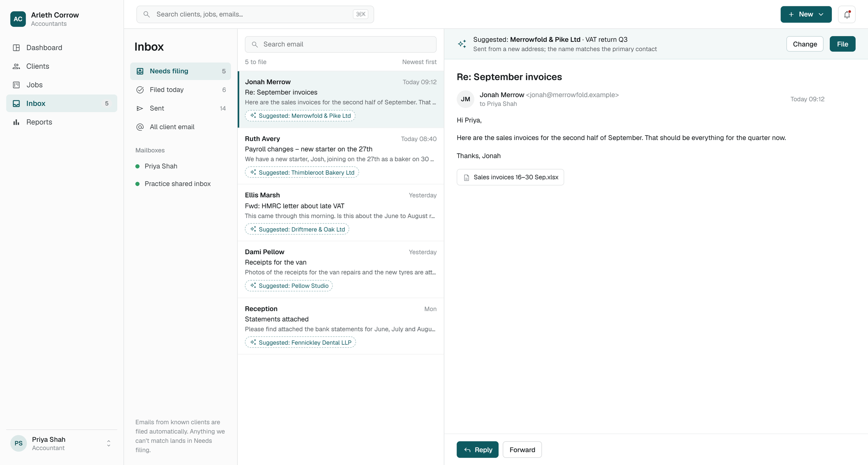868x465 pixels.
Task: Click the magnifier icon in Search email
Action: [x=255, y=44]
